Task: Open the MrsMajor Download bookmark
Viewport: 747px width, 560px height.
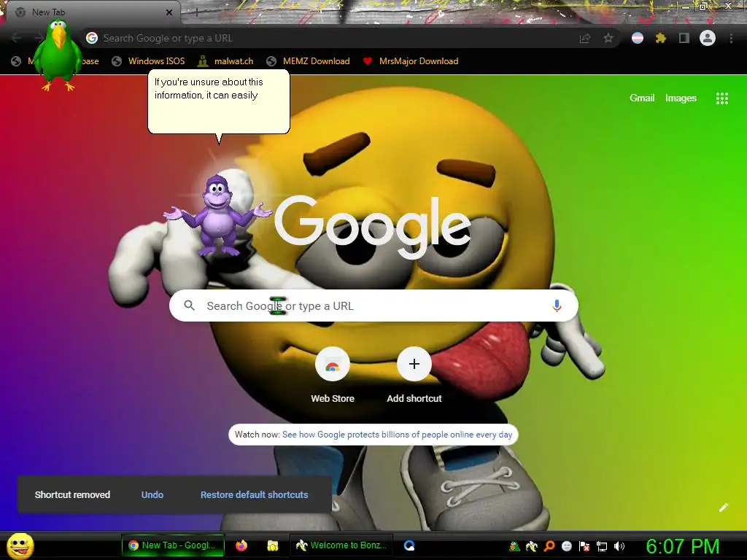Action: [411, 61]
